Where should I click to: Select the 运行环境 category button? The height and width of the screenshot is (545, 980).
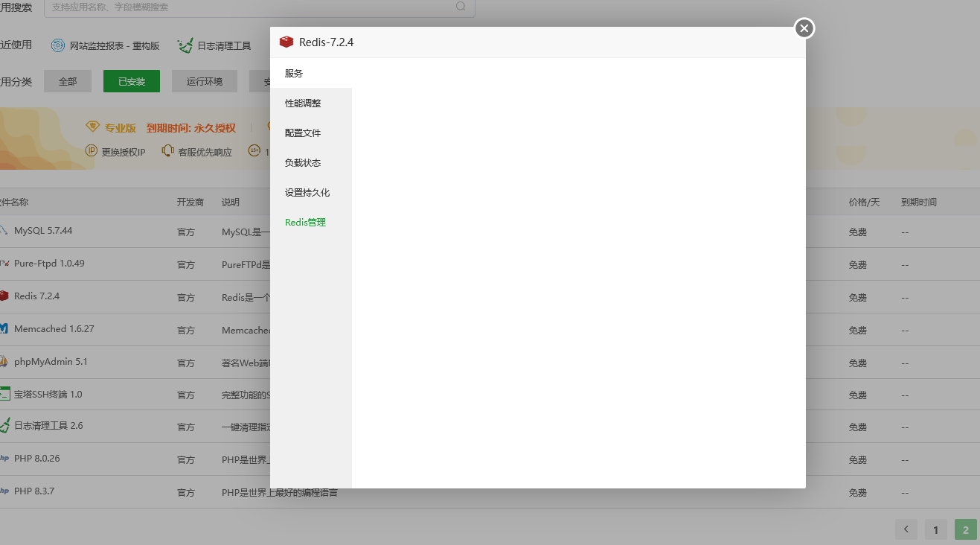[x=205, y=81]
